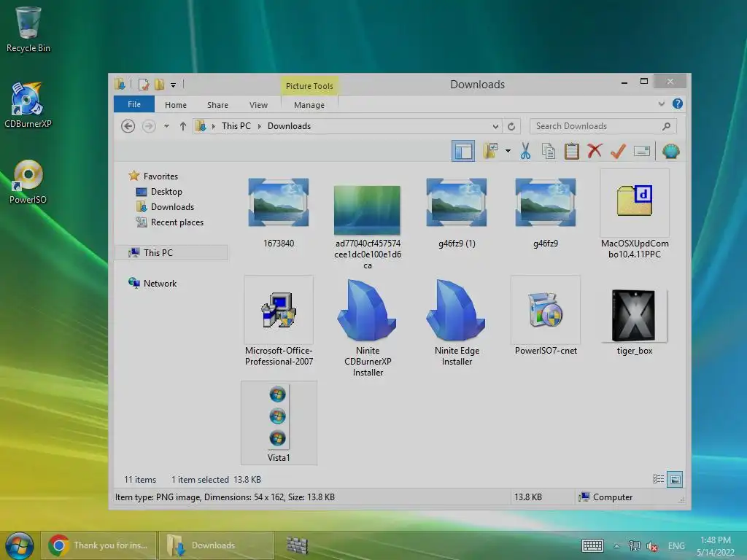Click the Paste clipboard icon
Viewport: 747px width, 560px height.
coord(572,151)
